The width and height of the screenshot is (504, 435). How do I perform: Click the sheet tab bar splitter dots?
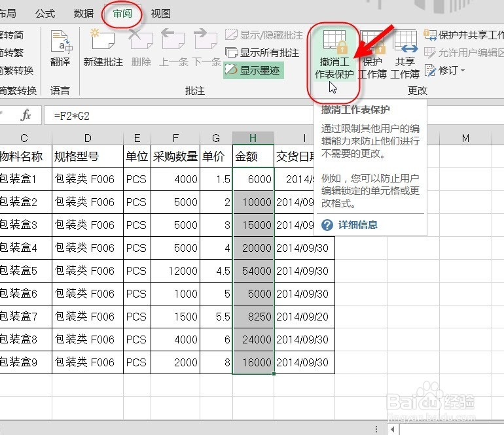(x=376, y=429)
